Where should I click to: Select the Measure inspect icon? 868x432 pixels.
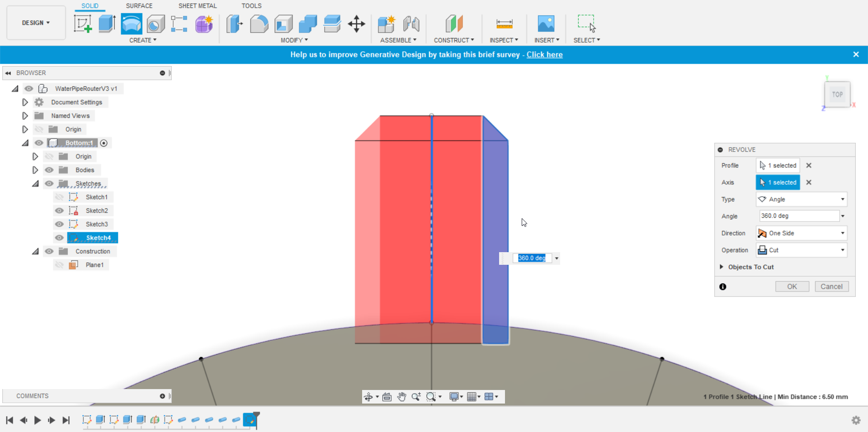point(504,24)
